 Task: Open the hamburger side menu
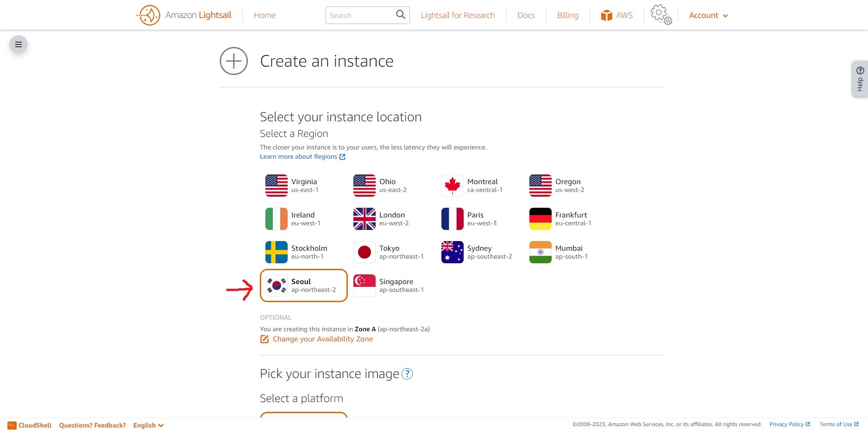19,44
